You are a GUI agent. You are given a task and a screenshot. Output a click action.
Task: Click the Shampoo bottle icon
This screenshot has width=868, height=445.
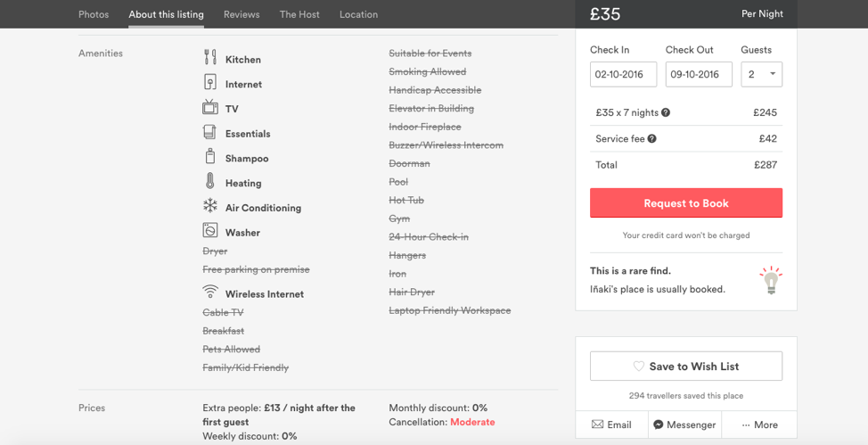(209, 156)
